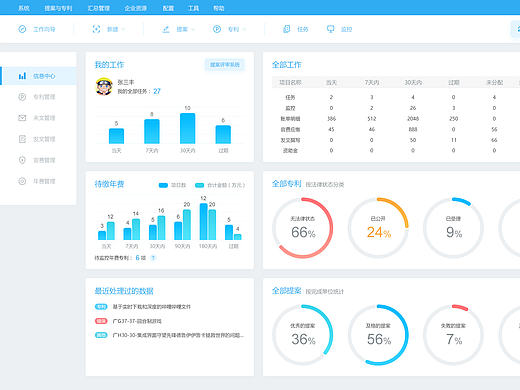520x390 pixels.
Task: Toggle the 合计金额（万元） legend item
Action: click(220, 185)
